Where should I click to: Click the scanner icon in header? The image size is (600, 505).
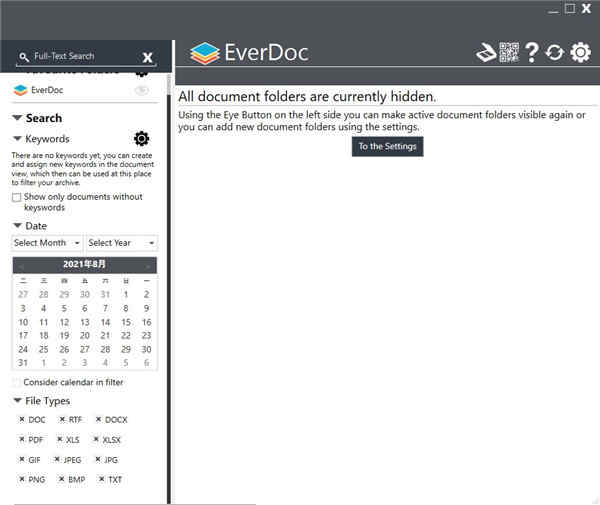pyautogui.click(x=486, y=53)
